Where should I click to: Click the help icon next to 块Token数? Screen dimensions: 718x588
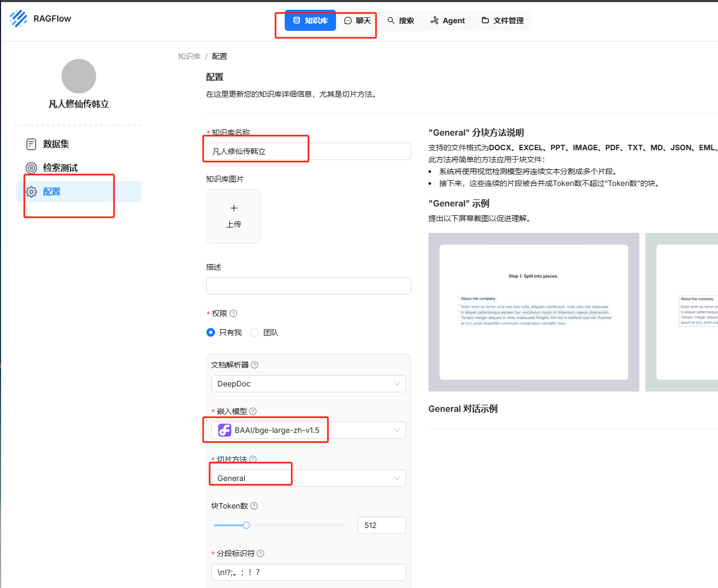click(254, 506)
